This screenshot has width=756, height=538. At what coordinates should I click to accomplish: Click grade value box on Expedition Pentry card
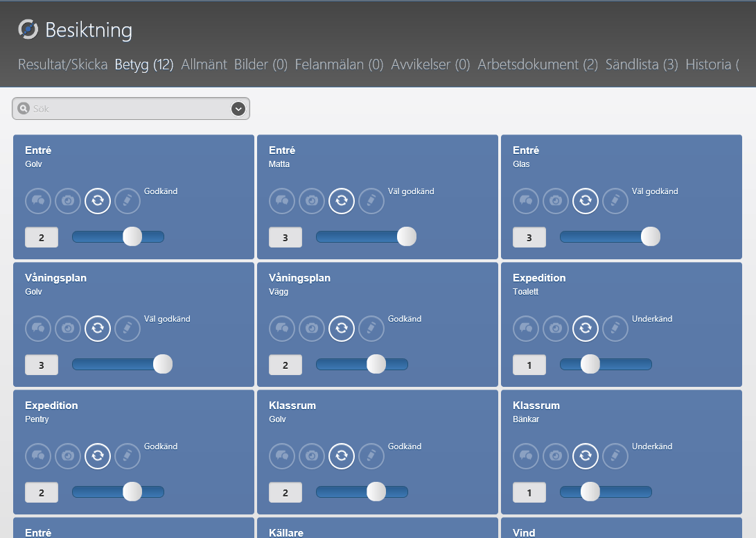(42, 493)
